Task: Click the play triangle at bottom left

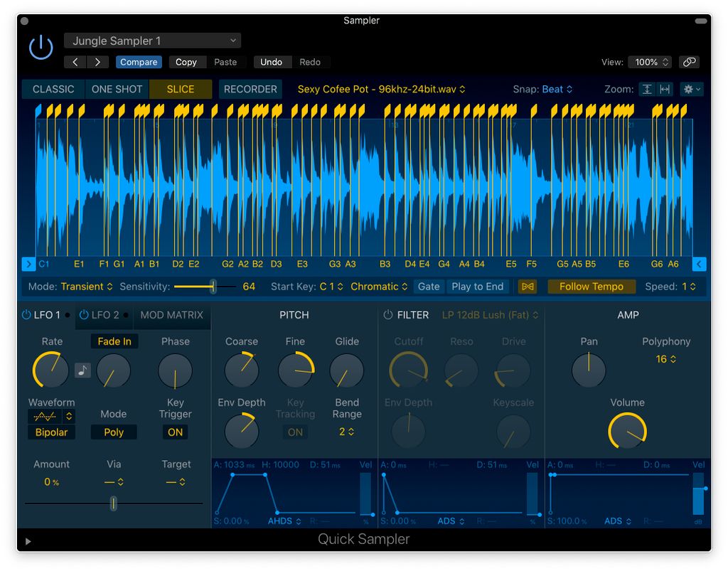Action: [x=28, y=541]
